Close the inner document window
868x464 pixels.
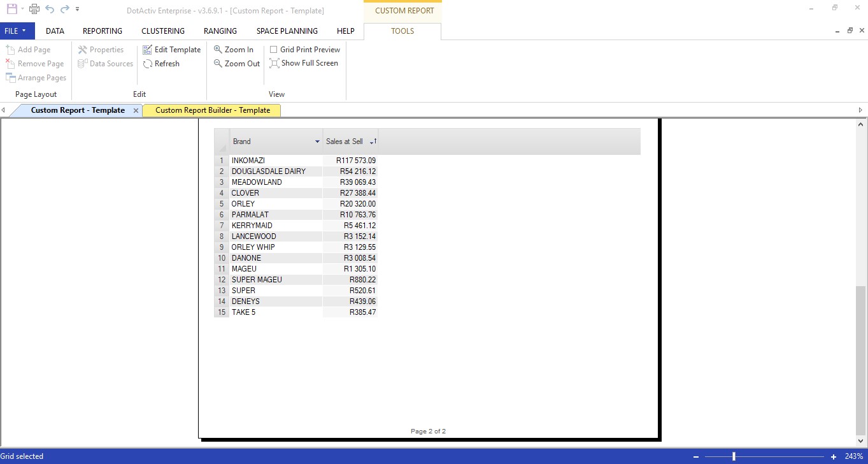click(860, 31)
